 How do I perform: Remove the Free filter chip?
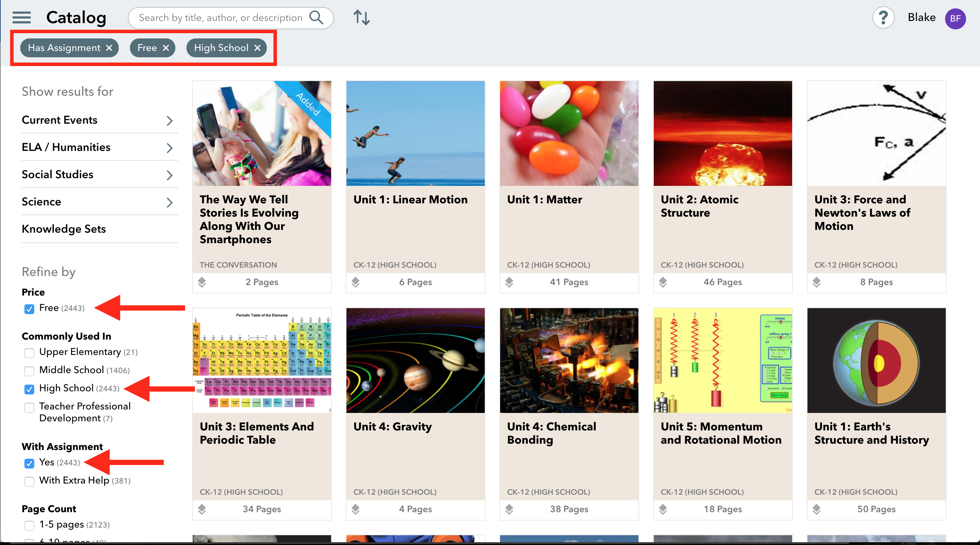click(166, 48)
